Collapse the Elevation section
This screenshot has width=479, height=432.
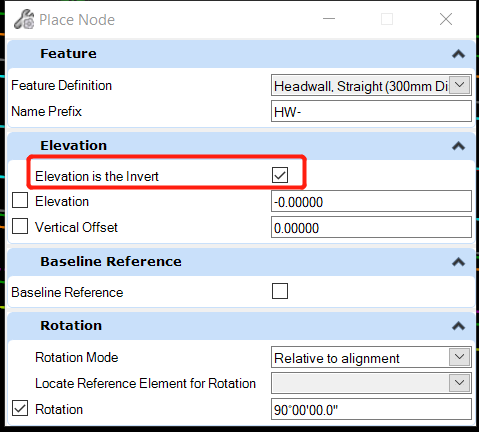pyautogui.click(x=459, y=146)
